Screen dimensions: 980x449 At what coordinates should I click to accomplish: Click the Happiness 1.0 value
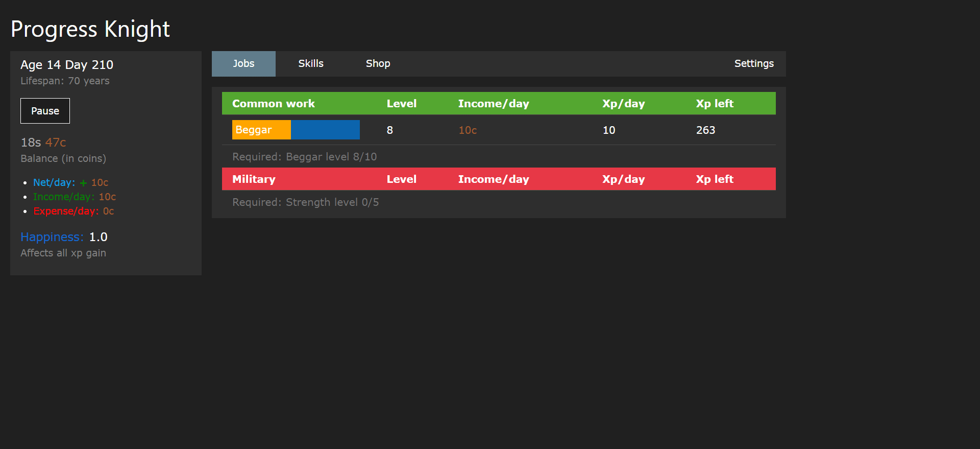coord(64,237)
